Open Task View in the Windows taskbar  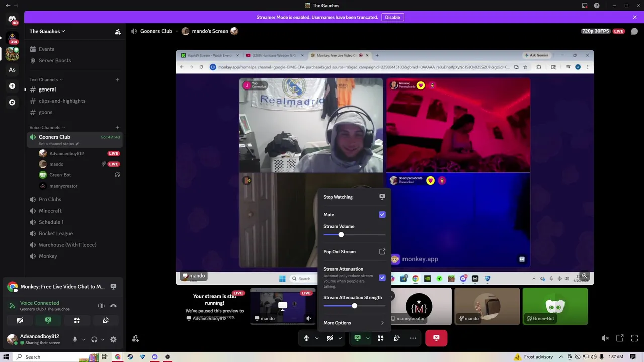105,357
